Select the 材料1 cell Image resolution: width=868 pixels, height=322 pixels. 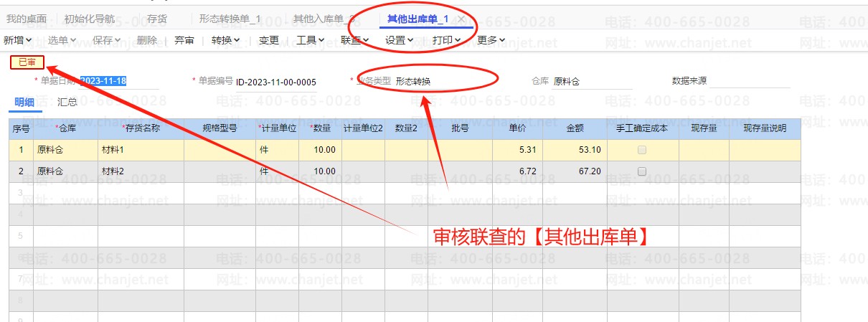[141, 150]
